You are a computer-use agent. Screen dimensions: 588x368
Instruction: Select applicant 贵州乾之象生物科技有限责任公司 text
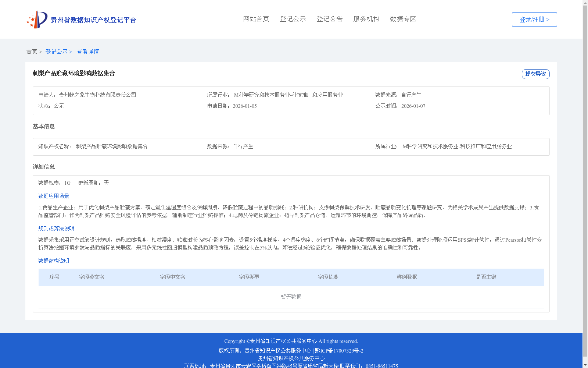[x=98, y=95]
